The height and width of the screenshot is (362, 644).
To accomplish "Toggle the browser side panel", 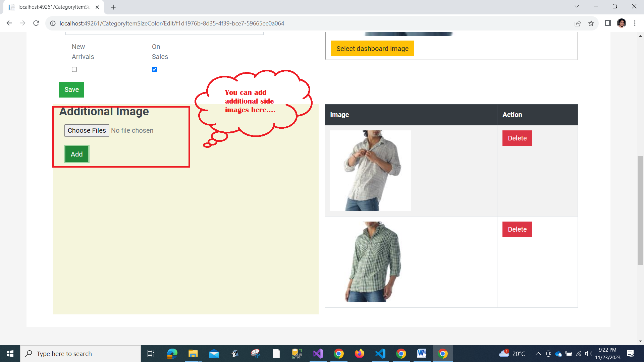I will [608, 23].
